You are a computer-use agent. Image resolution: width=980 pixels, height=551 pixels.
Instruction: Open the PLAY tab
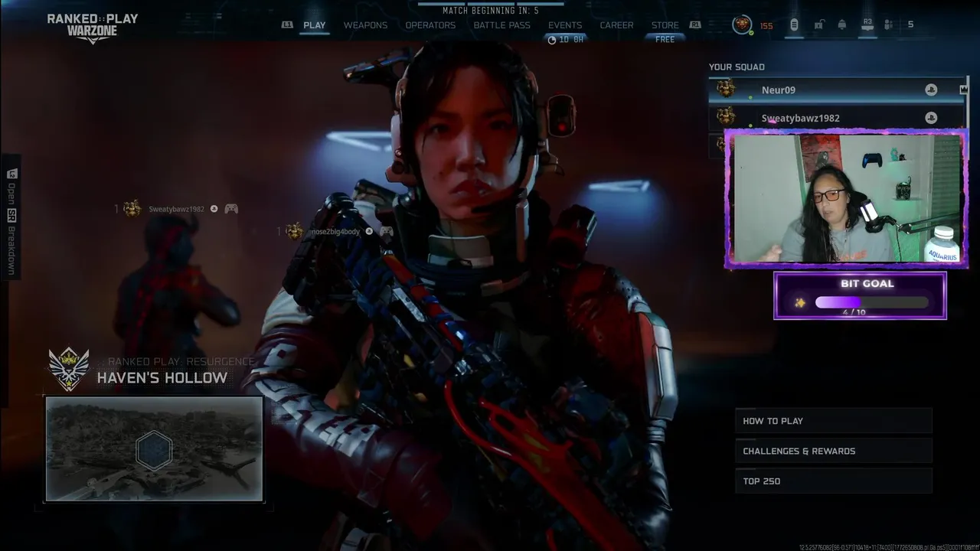click(314, 25)
